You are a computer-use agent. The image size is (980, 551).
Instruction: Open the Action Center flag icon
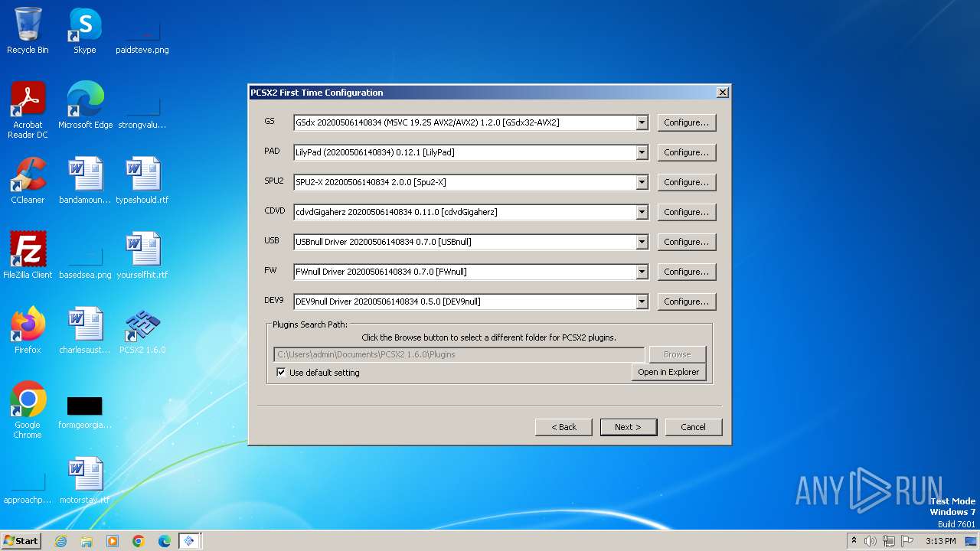906,541
